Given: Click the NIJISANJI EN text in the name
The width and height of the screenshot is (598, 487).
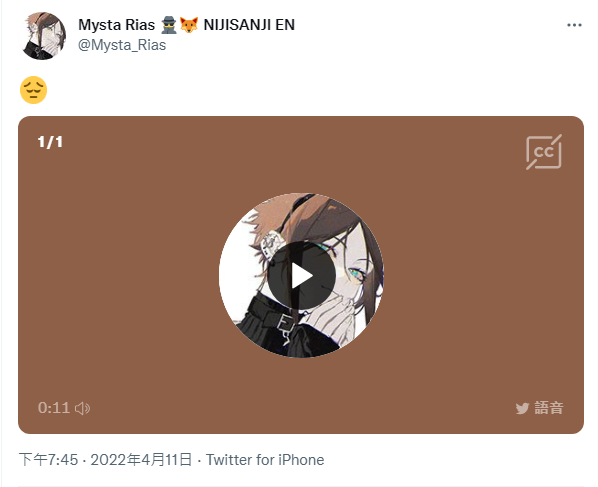Looking at the screenshot, I should tap(249, 25).
